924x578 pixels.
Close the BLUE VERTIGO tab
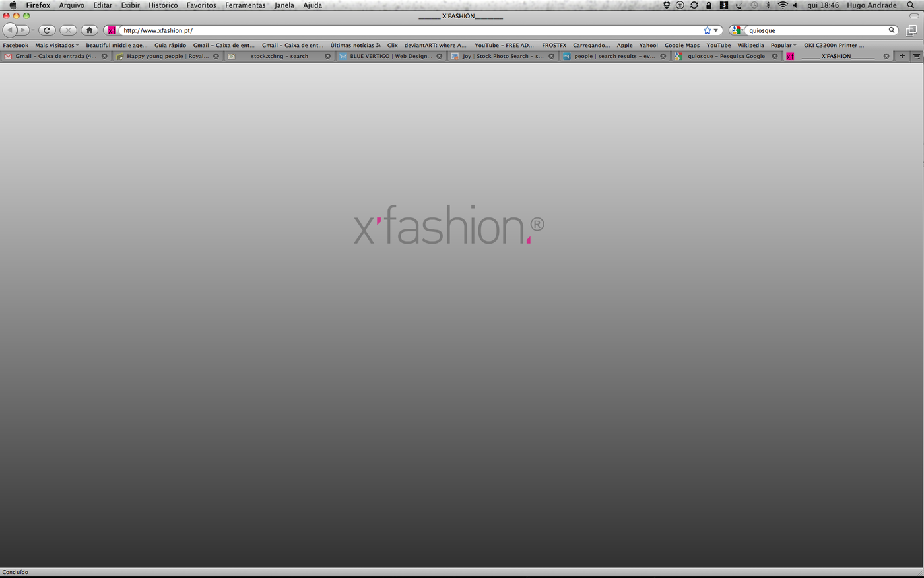(x=440, y=56)
